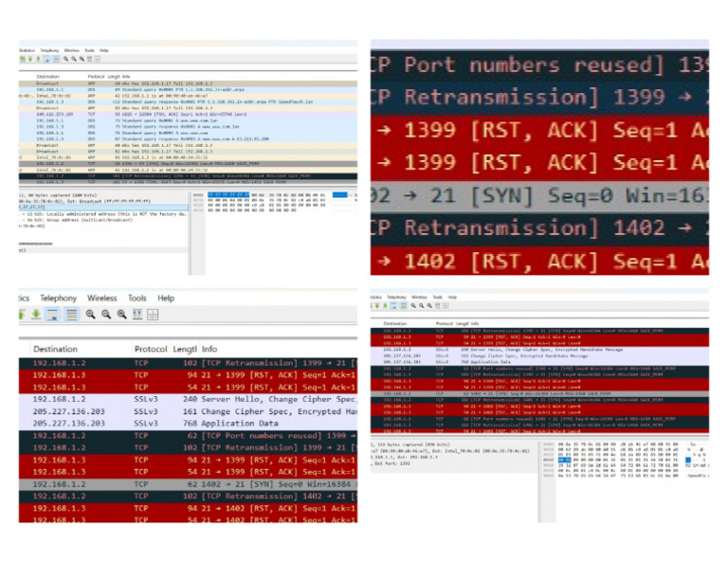Click 205.227.136.203 in the 768 Application Data row
The height and width of the screenshot is (563, 728).
68,424
